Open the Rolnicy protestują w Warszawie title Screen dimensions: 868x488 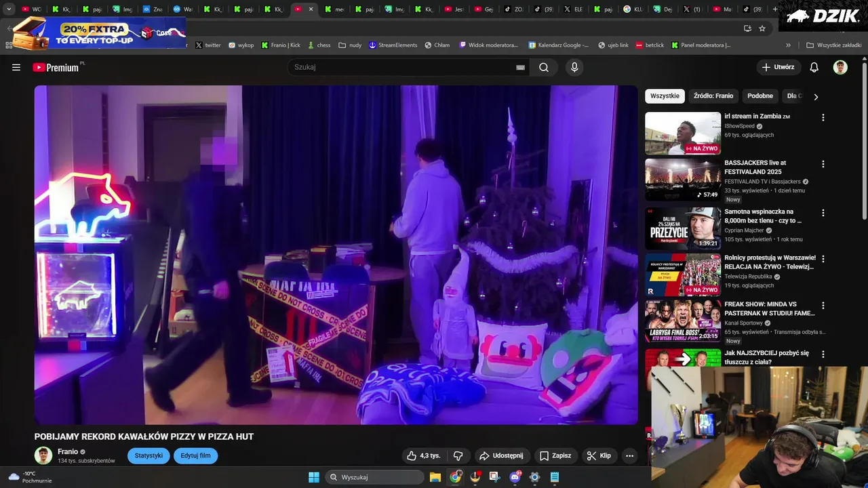click(x=770, y=262)
